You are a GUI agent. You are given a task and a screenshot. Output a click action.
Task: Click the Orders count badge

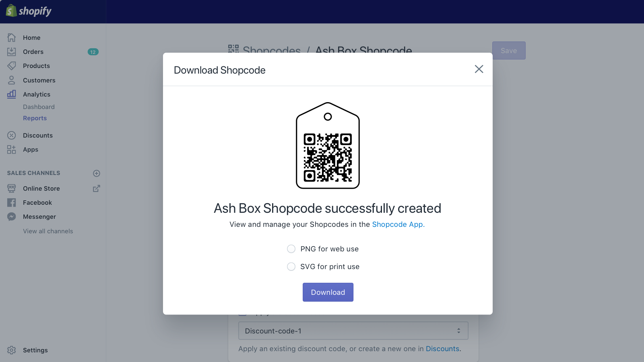click(93, 51)
